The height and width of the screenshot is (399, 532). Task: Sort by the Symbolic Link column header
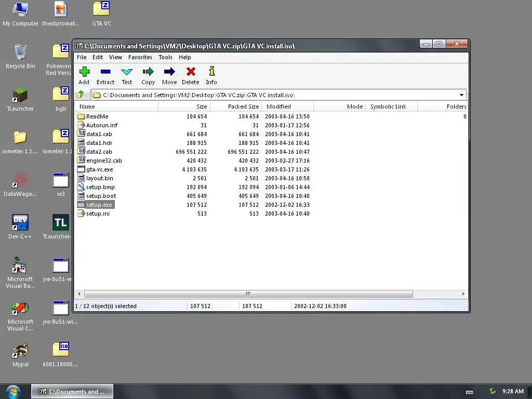[x=392, y=107]
